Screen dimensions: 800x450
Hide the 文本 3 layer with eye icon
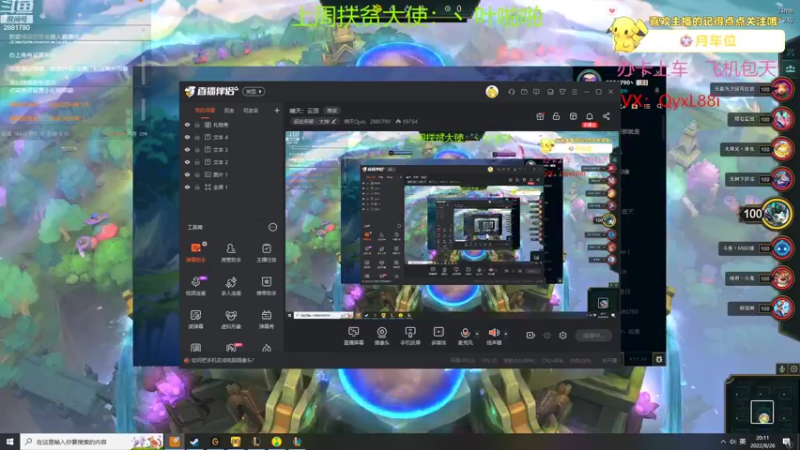coord(187,149)
